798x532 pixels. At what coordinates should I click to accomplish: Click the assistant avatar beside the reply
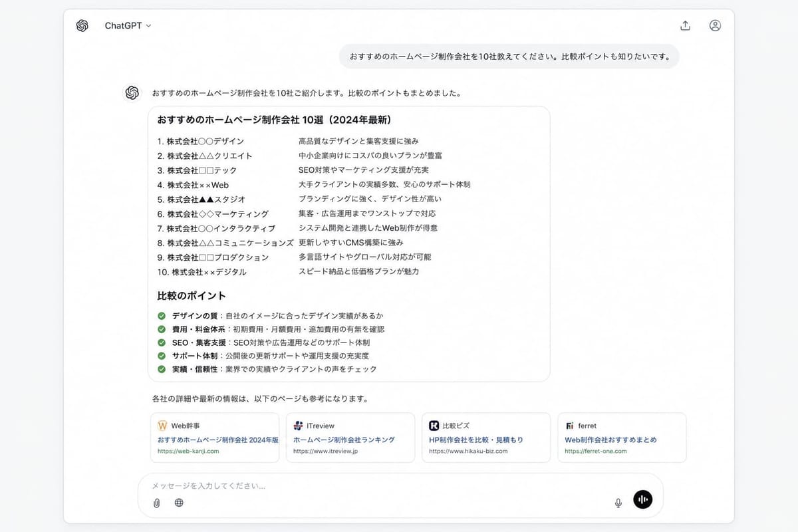[x=132, y=93]
